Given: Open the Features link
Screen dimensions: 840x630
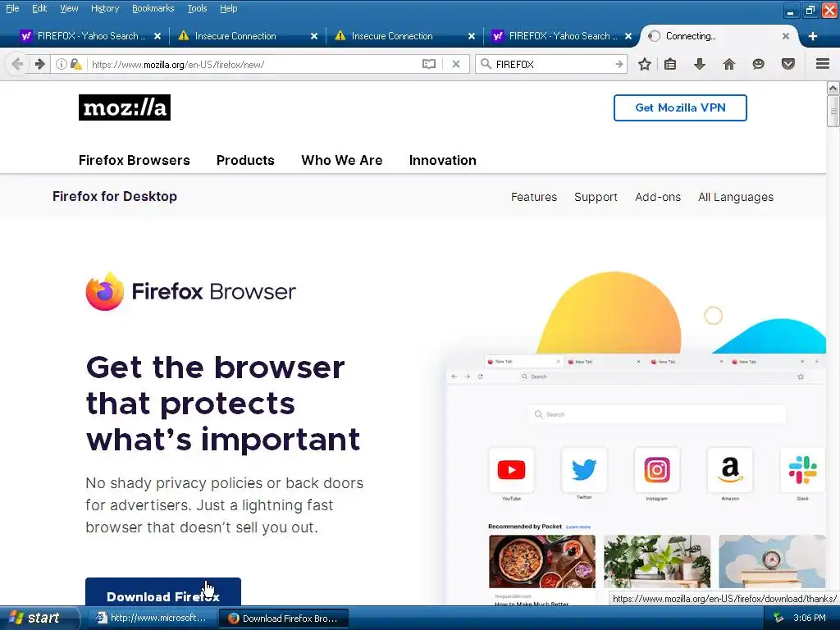Looking at the screenshot, I should pyautogui.click(x=533, y=197).
